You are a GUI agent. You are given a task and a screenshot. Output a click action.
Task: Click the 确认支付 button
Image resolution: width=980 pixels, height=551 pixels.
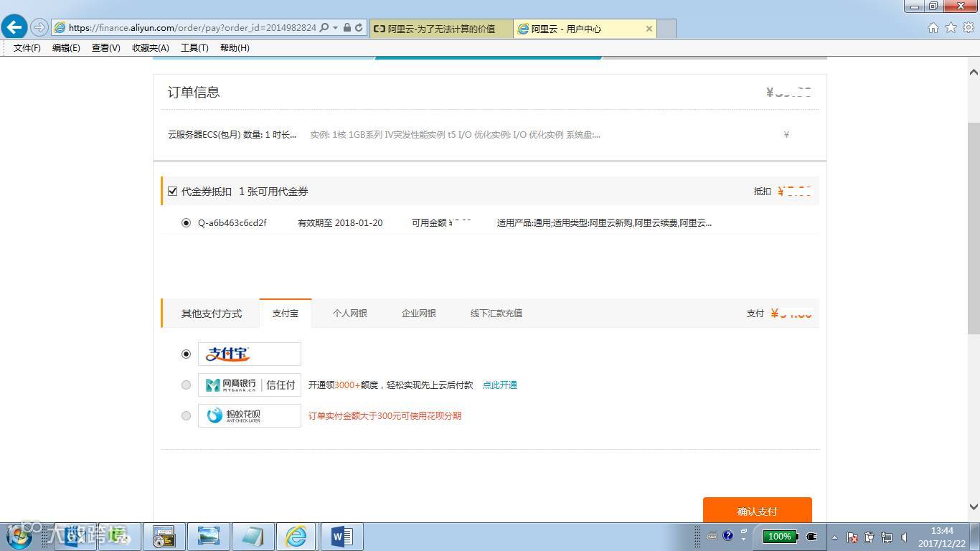tap(758, 510)
